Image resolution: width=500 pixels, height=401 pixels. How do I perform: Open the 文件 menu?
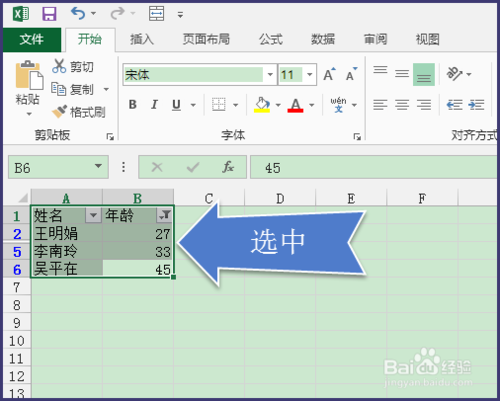(32, 39)
